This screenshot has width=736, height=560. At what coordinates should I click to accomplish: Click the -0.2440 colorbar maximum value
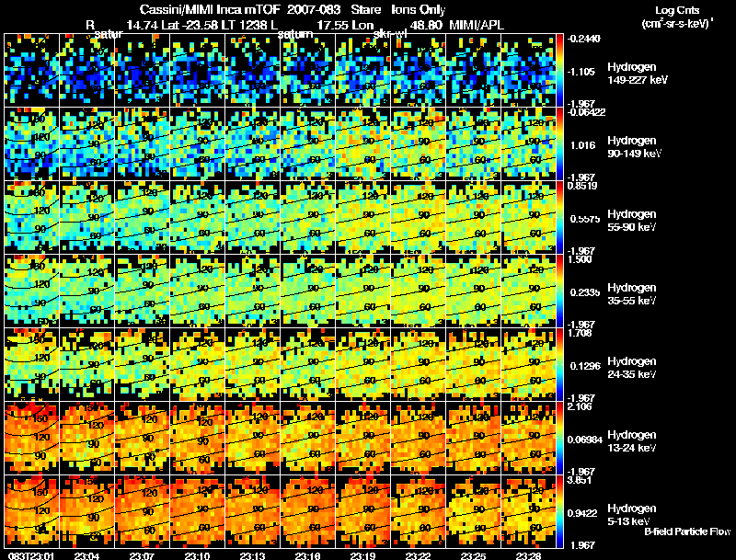click(583, 39)
